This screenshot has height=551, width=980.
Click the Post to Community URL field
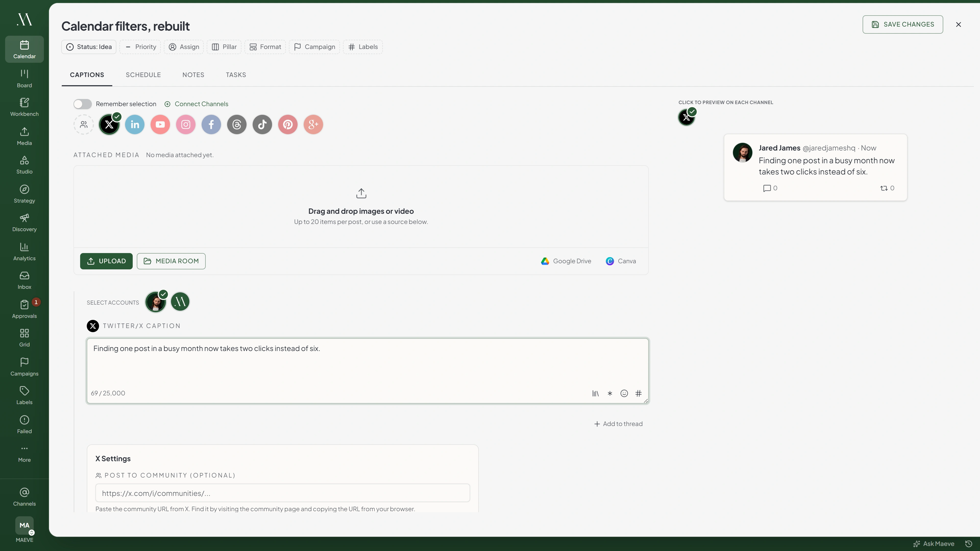point(283,493)
